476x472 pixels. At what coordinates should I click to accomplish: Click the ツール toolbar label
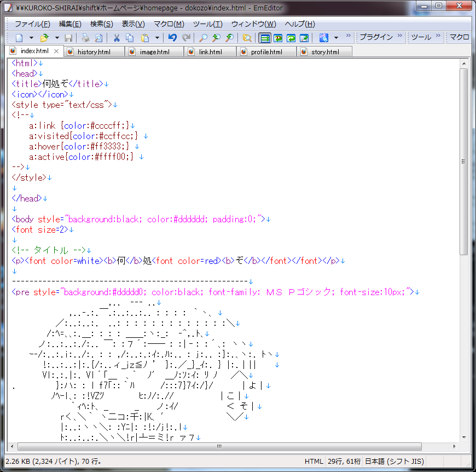[421, 37]
